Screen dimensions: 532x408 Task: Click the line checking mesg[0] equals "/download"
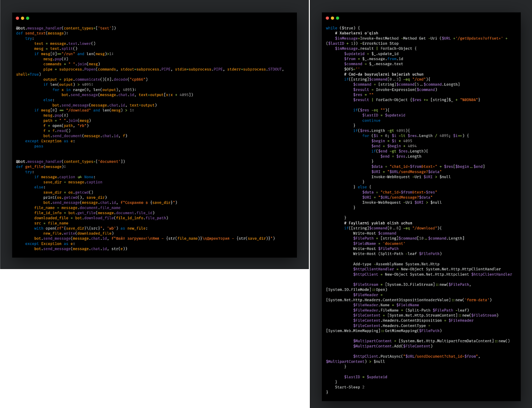[84, 110]
